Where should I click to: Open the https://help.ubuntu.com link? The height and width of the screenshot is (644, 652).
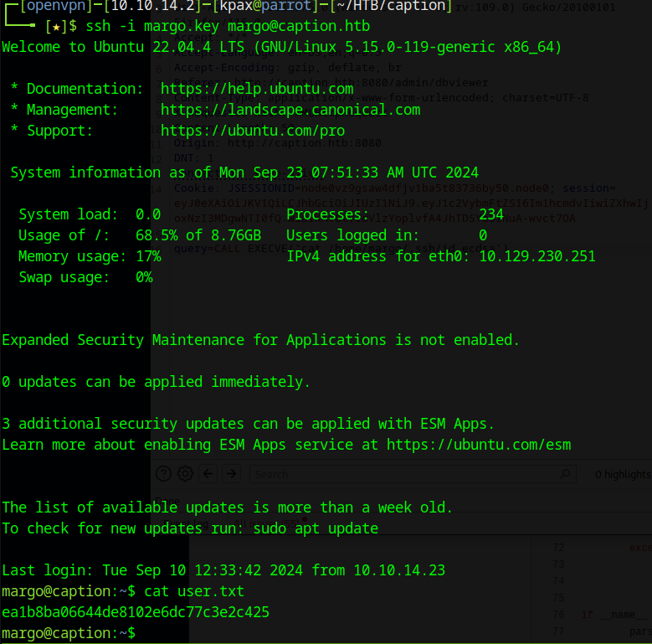[x=256, y=89]
